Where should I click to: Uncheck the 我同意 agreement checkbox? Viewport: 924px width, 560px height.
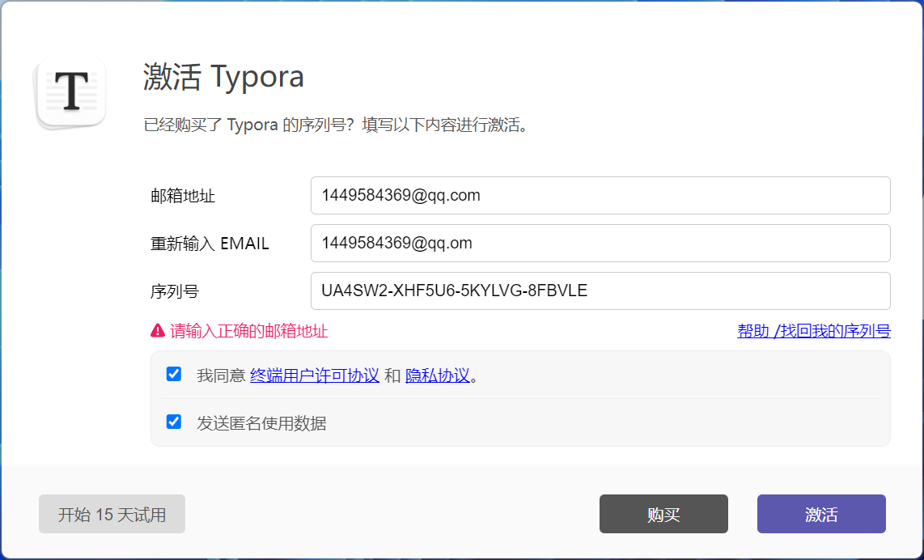click(174, 374)
